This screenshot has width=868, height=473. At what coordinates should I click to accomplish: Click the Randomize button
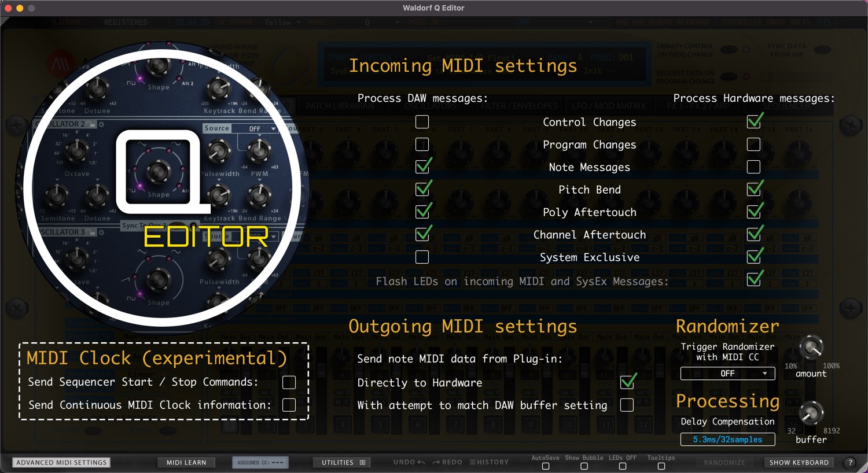pyautogui.click(x=724, y=463)
